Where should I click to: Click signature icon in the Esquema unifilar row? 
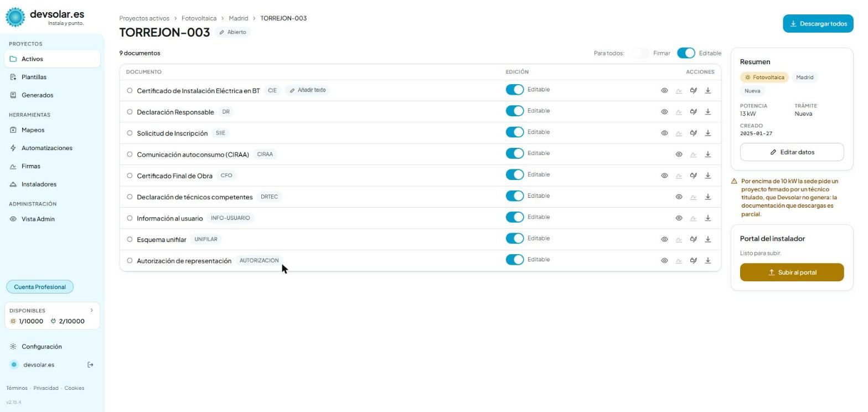click(679, 239)
